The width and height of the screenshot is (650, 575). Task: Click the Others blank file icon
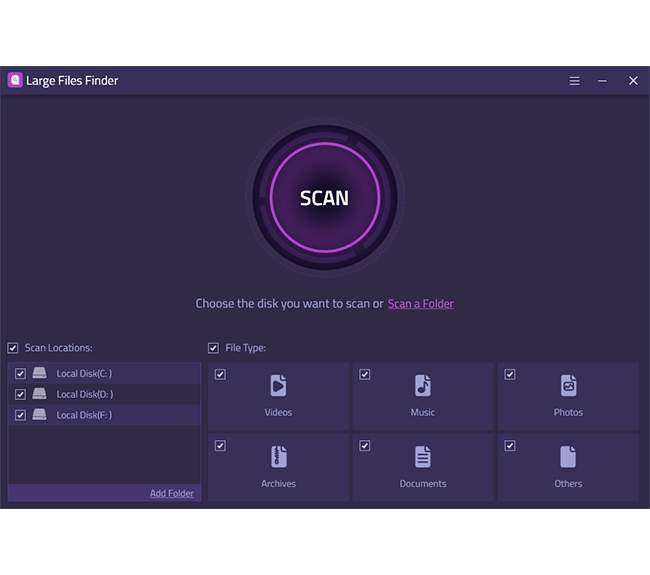[568, 457]
